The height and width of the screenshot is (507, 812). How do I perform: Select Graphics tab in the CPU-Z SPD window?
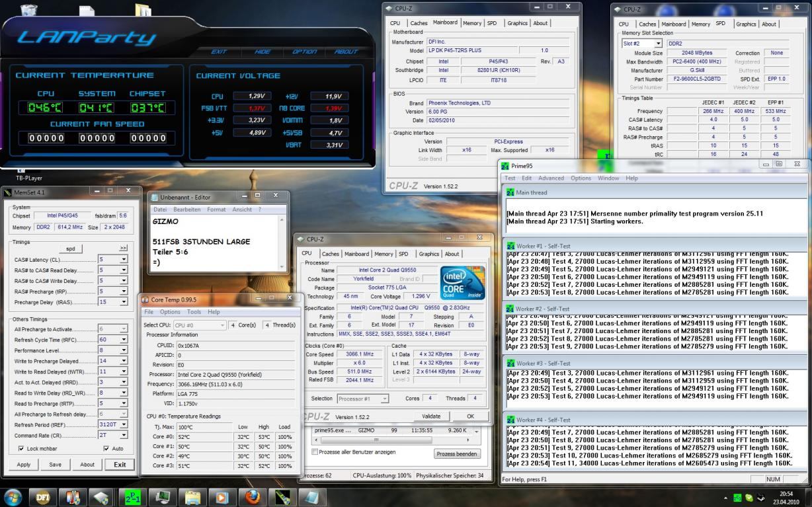pos(746,24)
